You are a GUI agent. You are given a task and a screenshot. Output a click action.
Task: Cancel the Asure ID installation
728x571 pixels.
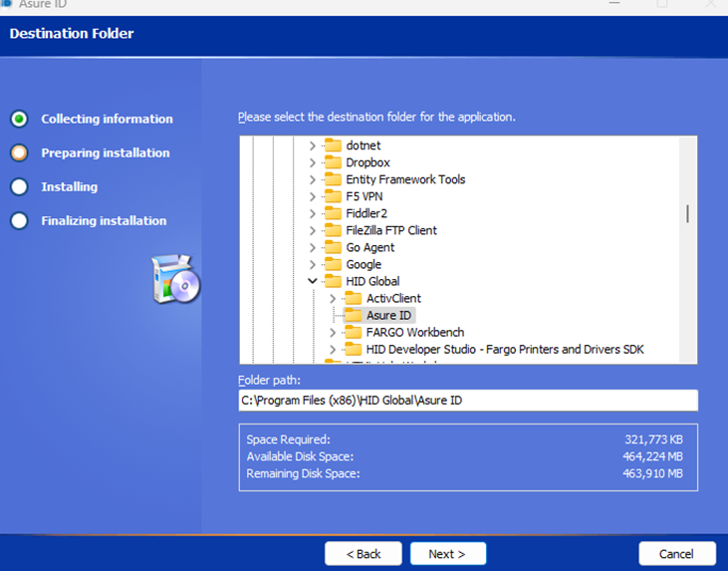click(677, 553)
